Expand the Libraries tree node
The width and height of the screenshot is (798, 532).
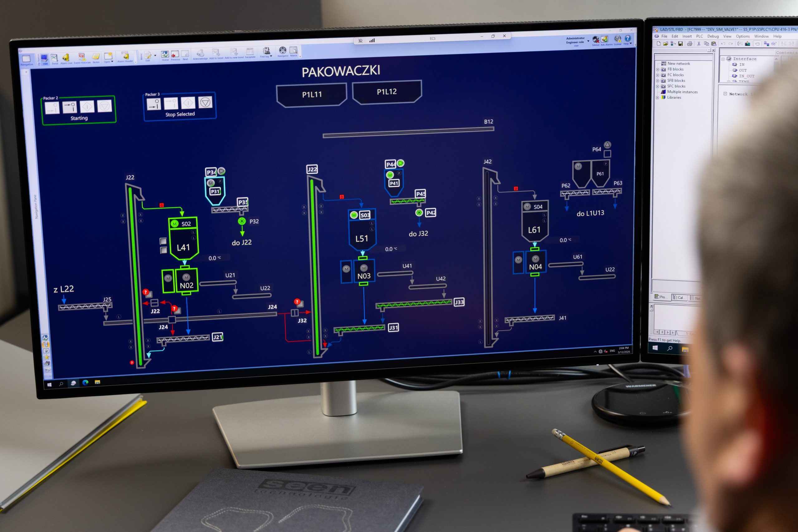657,98
